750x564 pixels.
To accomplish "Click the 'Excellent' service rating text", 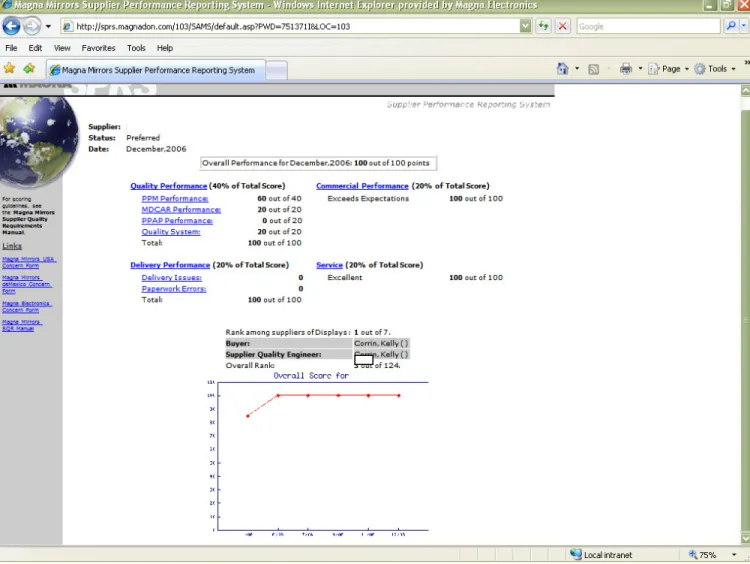I will coord(344,277).
